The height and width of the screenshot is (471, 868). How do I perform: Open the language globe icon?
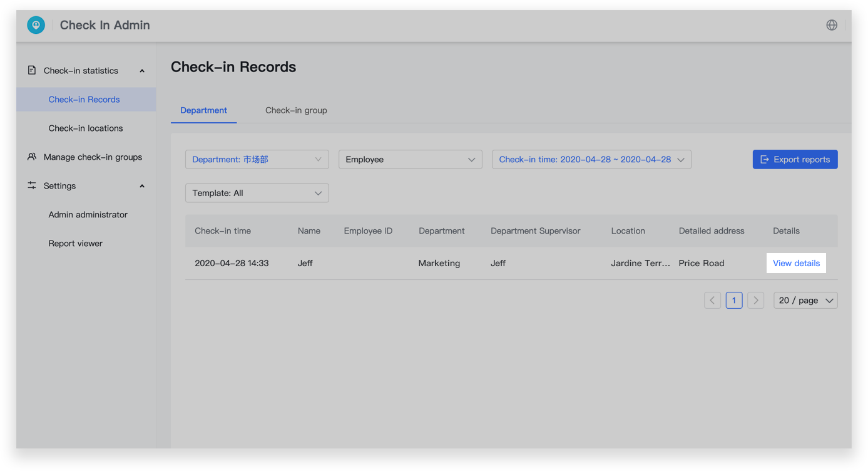pos(832,25)
